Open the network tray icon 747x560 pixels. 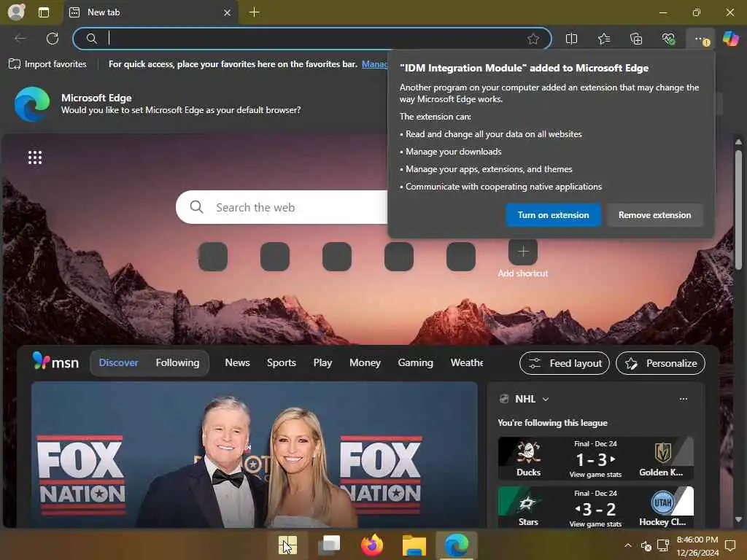click(x=662, y=545)
